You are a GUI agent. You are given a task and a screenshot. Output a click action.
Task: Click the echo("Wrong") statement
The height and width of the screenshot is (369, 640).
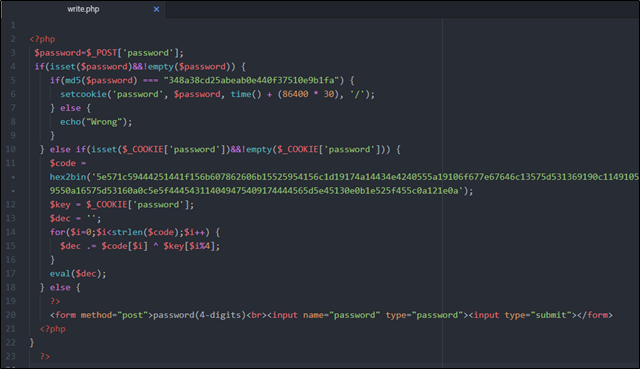(96, 122)
